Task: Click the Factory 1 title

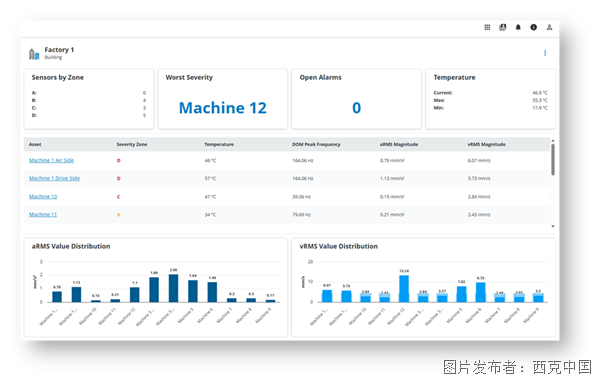Action: click(x=59, y=50)
